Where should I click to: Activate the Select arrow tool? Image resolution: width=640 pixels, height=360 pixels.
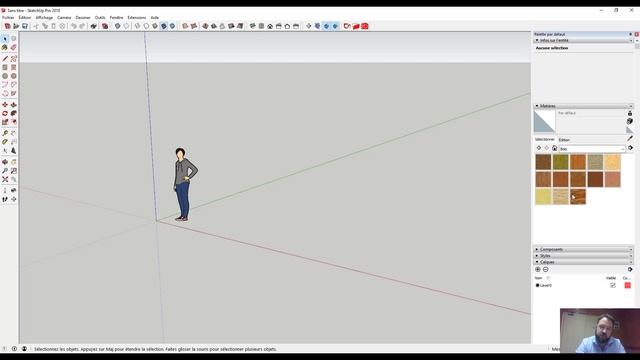coord(5,39)
